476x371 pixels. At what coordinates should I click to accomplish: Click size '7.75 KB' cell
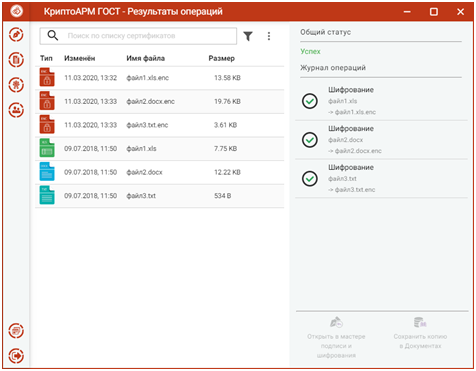(226, 149)
